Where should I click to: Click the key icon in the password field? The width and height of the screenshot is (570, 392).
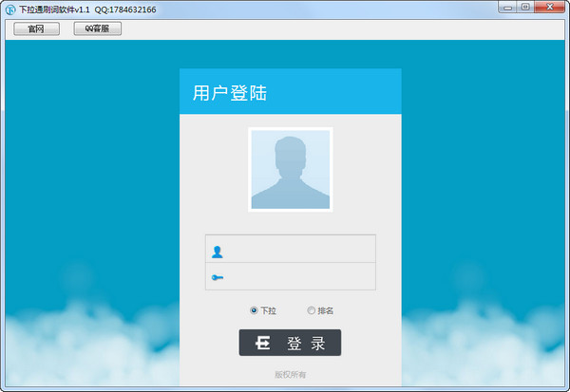[x=218, y=277]
